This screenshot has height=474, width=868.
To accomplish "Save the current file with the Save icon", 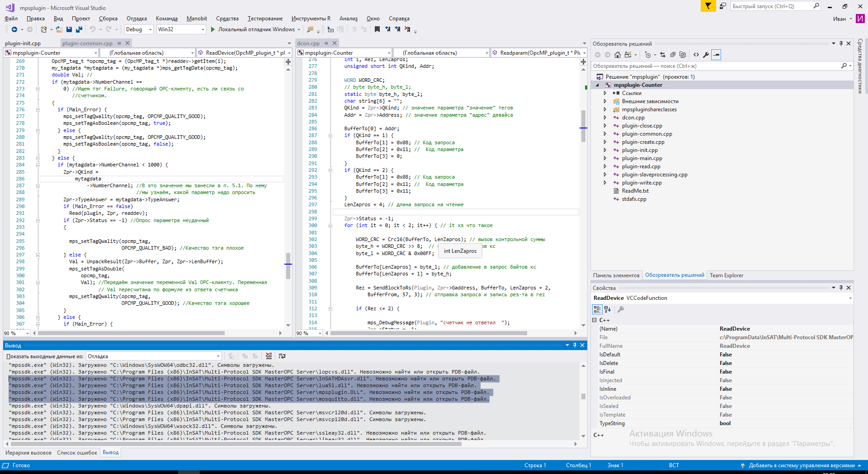I will (69, 29).
